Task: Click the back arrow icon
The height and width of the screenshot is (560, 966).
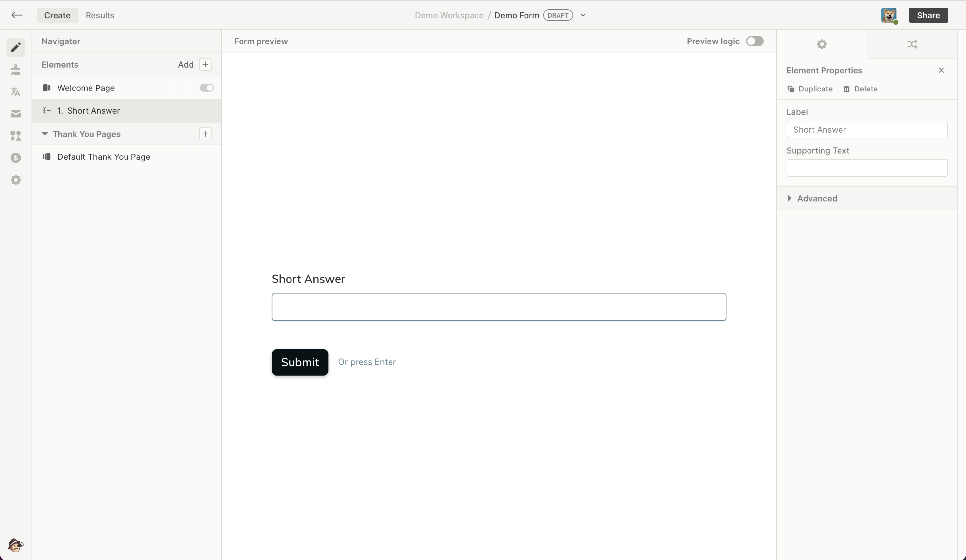Action: tap(17, 15)
